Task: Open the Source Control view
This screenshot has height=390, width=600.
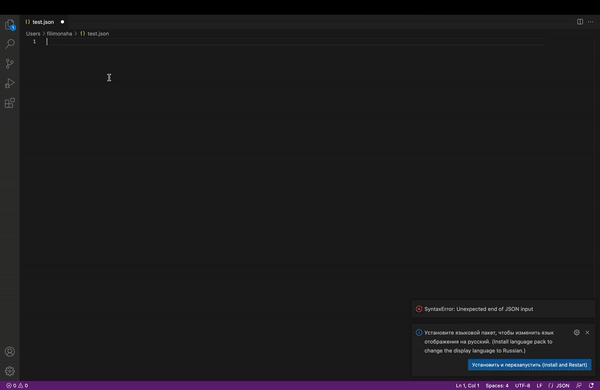Action: 10,64
